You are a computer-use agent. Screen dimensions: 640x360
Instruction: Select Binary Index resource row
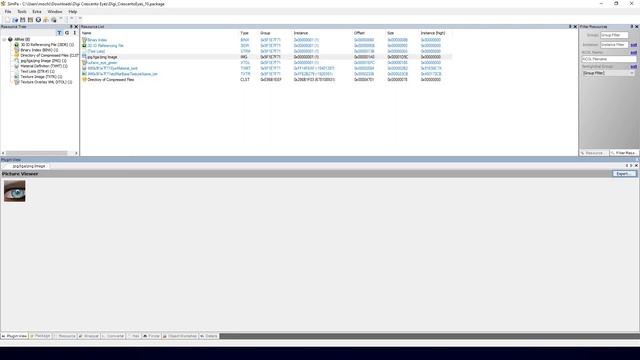[x=267, y=40]
